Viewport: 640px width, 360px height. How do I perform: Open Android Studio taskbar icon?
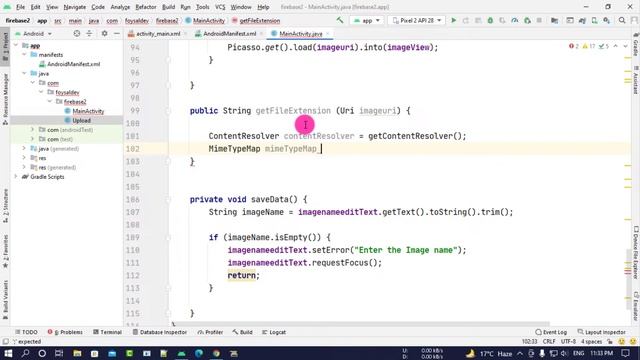pyautogui.click(x=182, y=353)
